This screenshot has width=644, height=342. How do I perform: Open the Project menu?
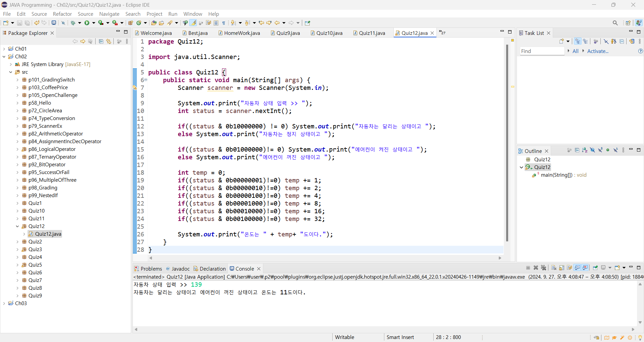154,14
